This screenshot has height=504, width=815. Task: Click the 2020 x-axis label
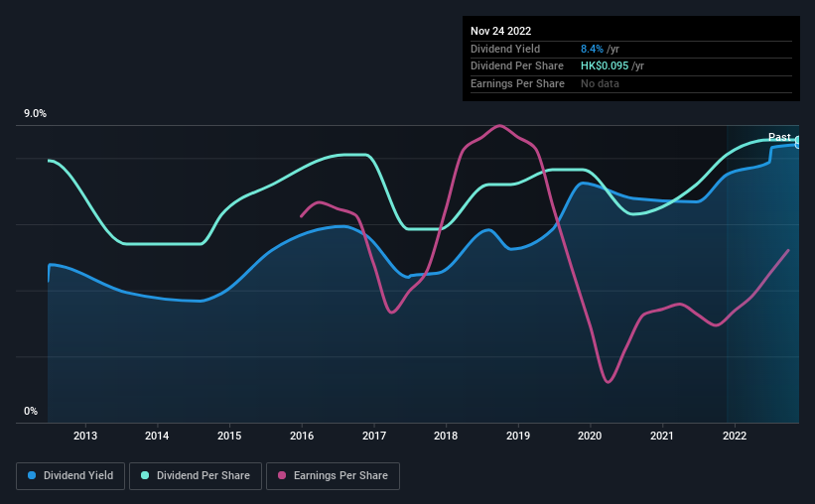590,436
